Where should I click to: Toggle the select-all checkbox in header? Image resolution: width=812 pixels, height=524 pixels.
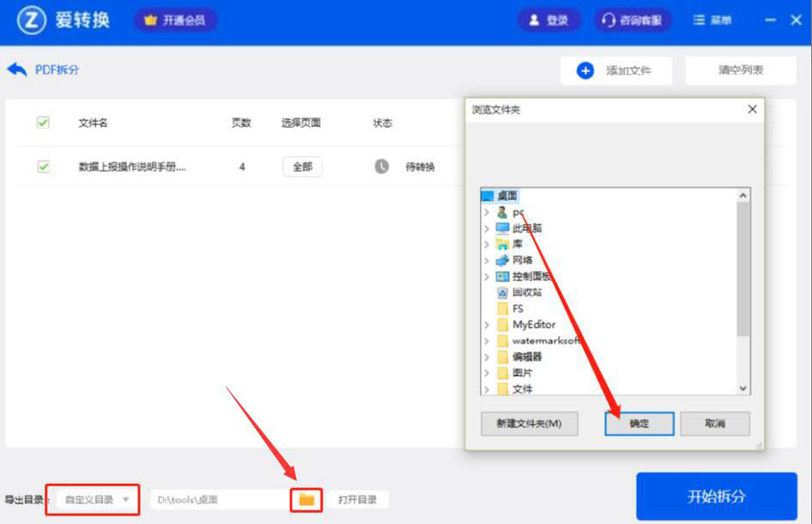[43, 123]
